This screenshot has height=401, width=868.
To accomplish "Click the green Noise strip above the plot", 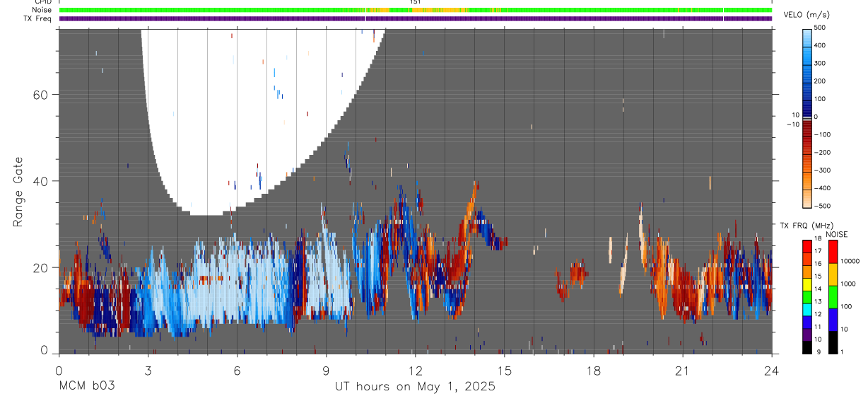I will 415,10.
